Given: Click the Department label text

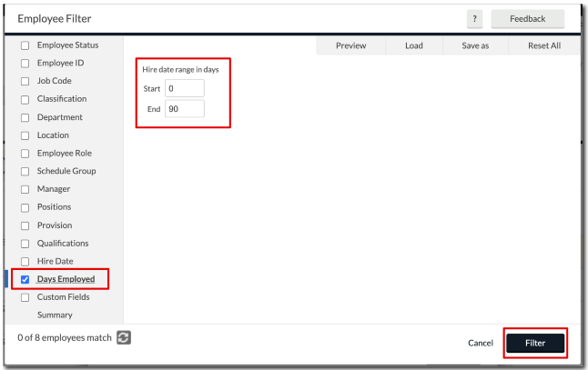Looking at the screenshot, I should pyautogui.click(x=60, y=117).
